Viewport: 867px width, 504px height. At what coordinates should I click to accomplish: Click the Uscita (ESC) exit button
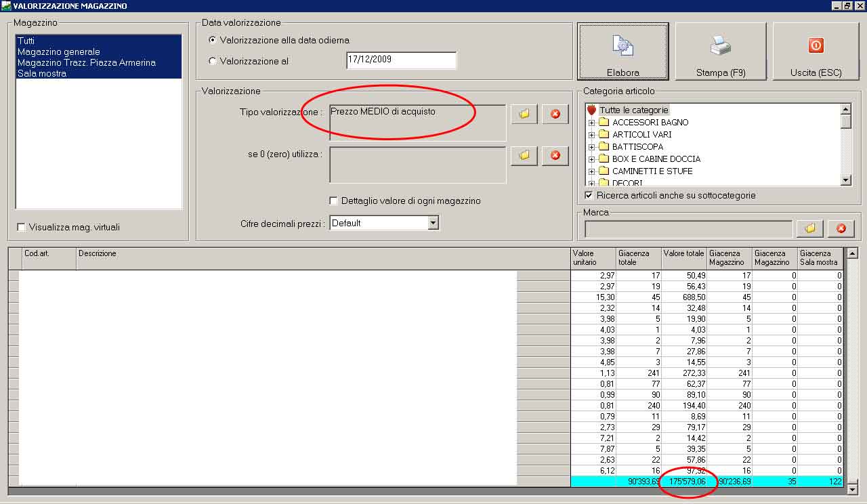coord(816,51)
